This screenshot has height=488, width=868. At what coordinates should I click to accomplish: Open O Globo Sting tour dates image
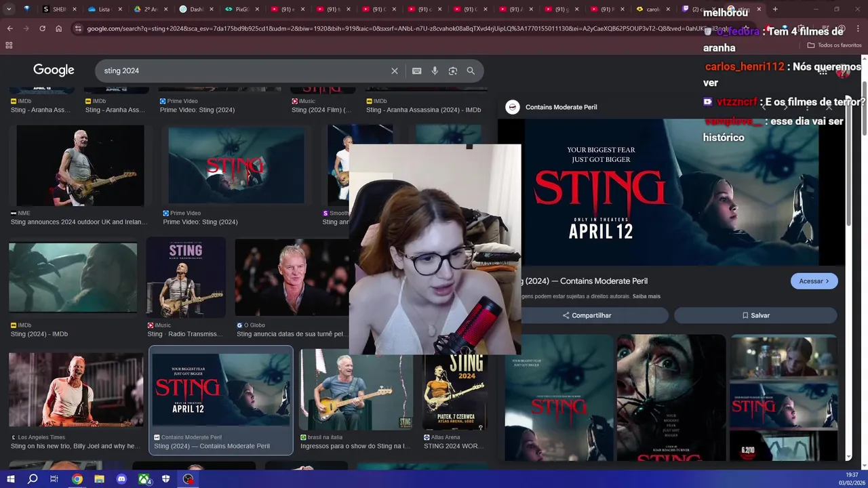(x=292, y=277)
